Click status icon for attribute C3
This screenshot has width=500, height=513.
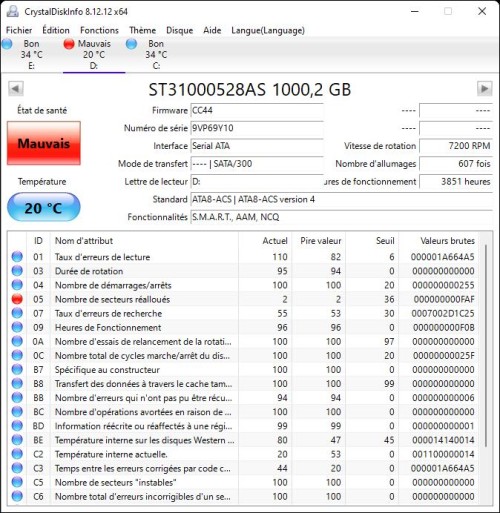[17, 468]
